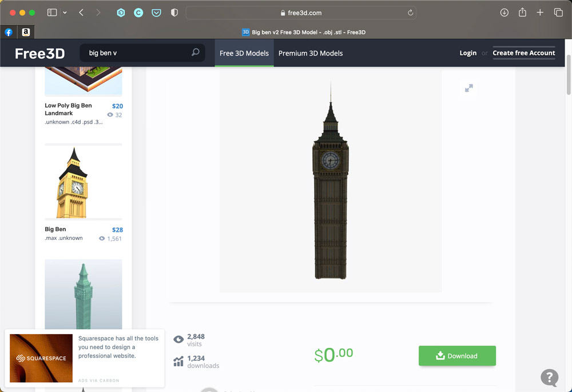Expand the sidebar dropdown chevron
The height and width of the screenshot is (392, 572).
tap(65, 13)
